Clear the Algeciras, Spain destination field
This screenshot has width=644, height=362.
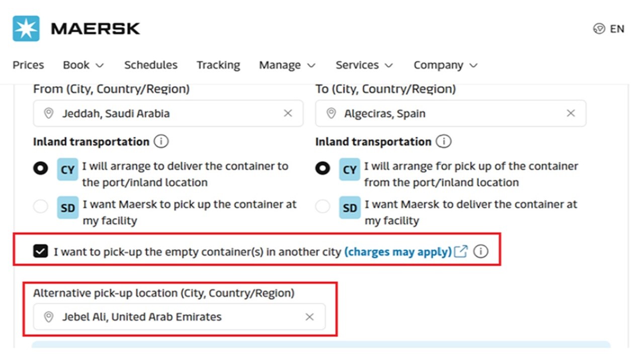pyautogui.click(x=571, y=113)
